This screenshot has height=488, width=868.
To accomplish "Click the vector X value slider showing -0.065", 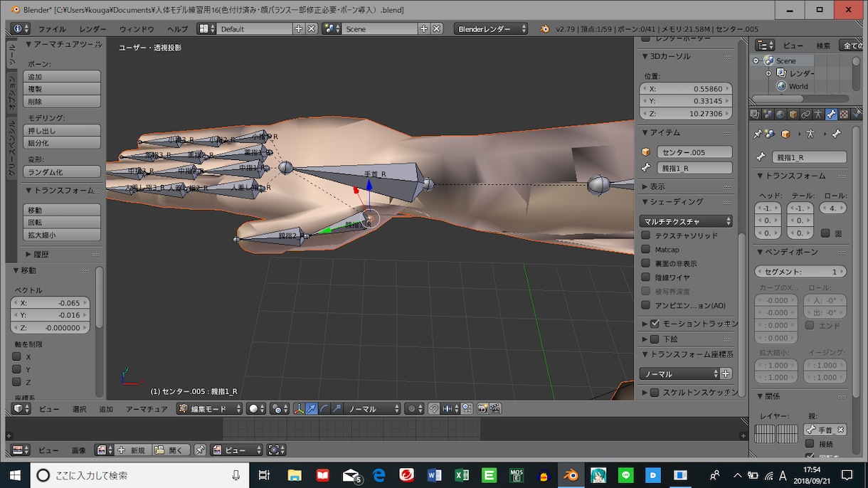I will click(x=50, y=303).
